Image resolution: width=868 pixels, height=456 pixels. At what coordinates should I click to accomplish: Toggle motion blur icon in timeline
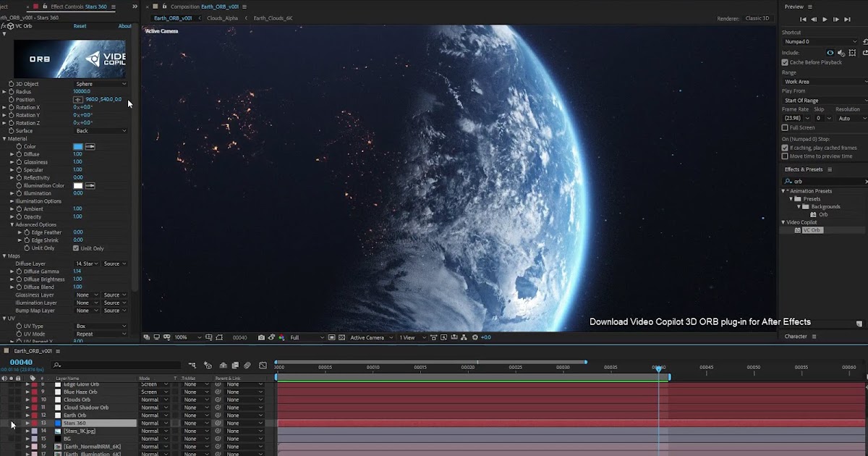[247, 365]
